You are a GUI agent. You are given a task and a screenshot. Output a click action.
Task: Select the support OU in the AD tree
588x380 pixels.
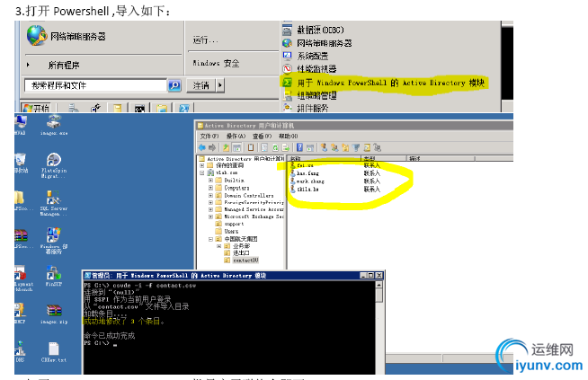click(x=229, y=224)
